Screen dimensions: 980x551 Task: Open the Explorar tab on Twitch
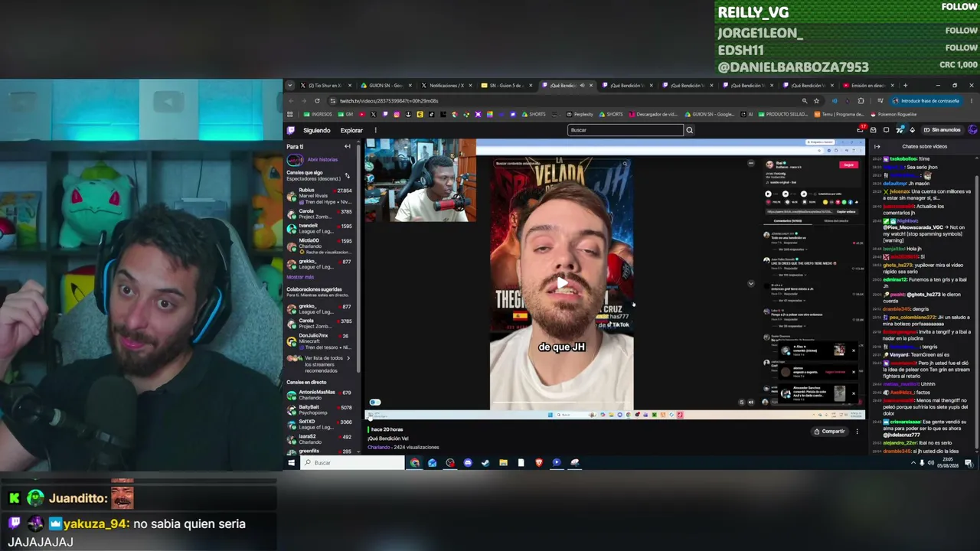coord(351,130)
